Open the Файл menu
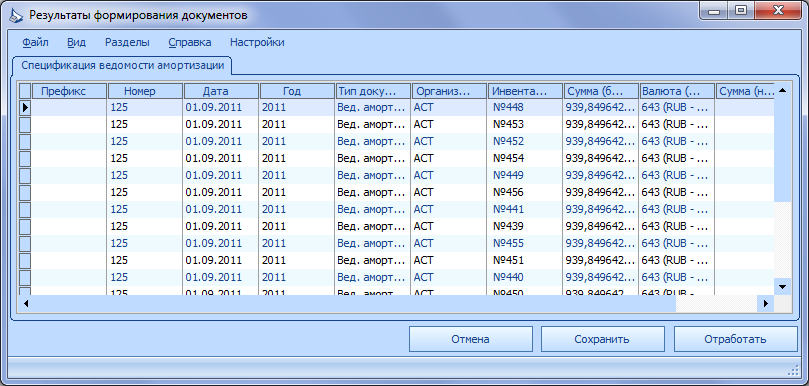Viewport: 809px width, 386px height. [35, 42]
